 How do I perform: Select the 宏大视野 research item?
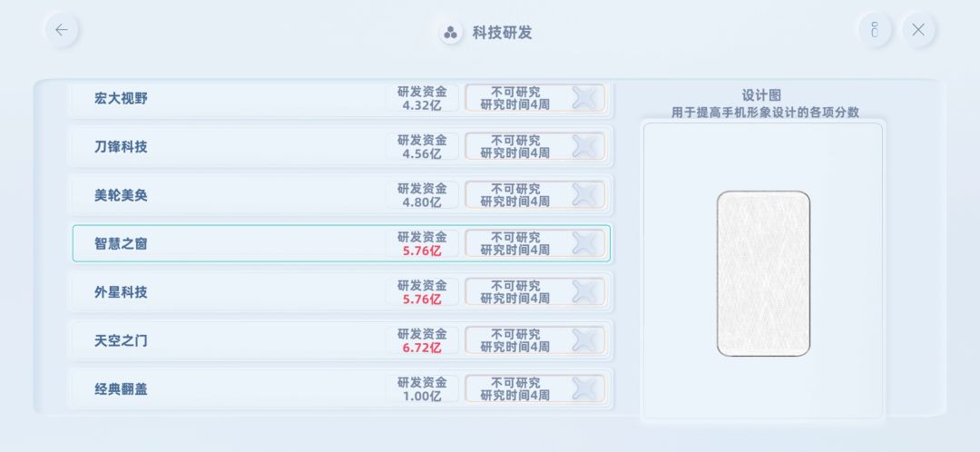point(341,98)
